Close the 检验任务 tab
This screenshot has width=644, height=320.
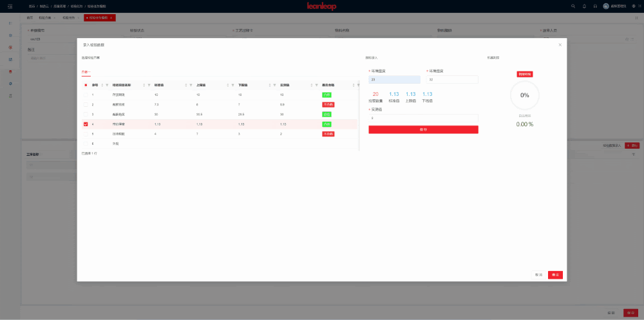pyautogui.click(x=78, y=17)
